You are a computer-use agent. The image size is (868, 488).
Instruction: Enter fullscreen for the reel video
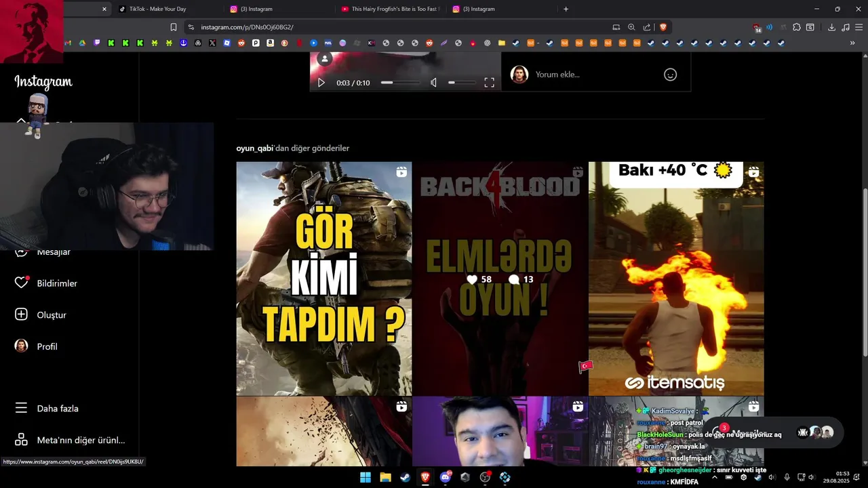point(489,83)
